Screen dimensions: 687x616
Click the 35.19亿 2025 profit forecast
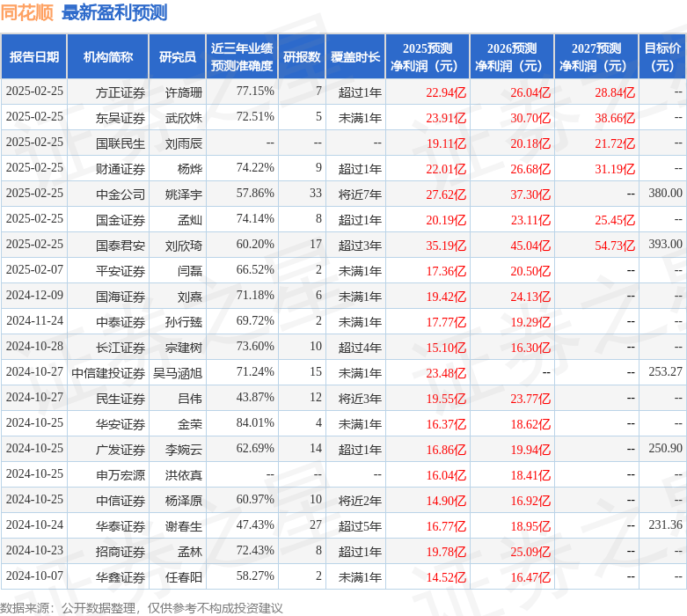tap(446, 246)
